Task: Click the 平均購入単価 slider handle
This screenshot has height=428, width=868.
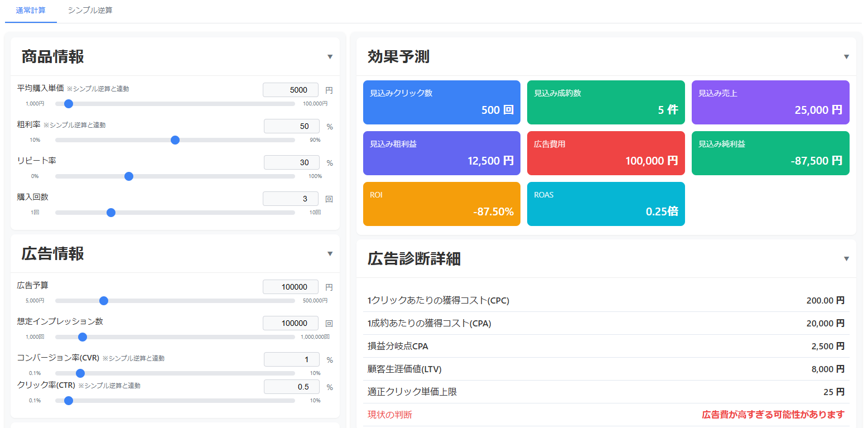Action: [x=69, y=104]
